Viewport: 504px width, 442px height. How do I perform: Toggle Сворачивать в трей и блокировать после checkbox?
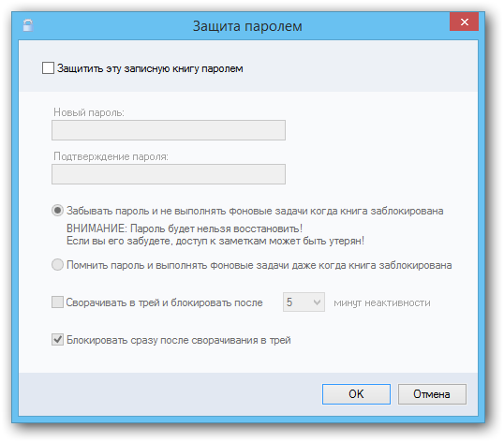57,302
